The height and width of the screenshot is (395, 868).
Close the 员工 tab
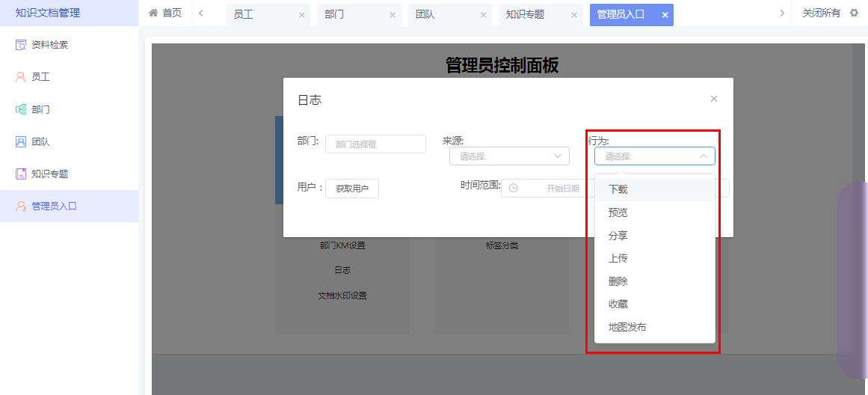pos(301,15)
